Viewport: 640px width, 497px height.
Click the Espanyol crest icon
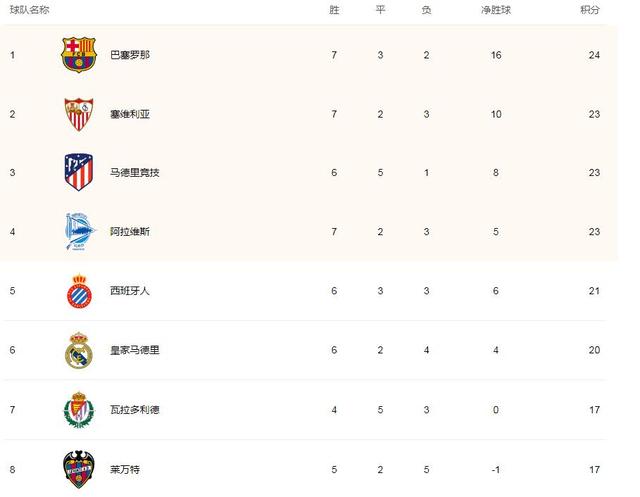pyautogui.click(x=79, y=291)
